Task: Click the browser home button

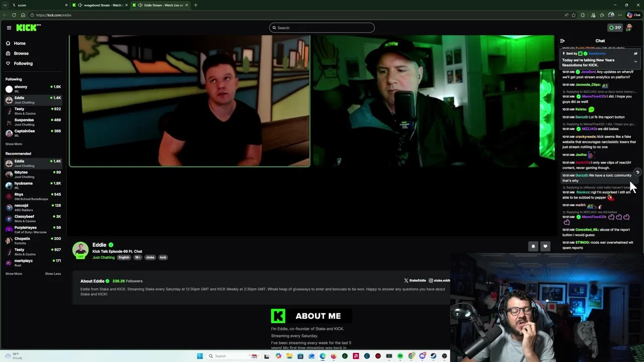Action: pos(23,15)
